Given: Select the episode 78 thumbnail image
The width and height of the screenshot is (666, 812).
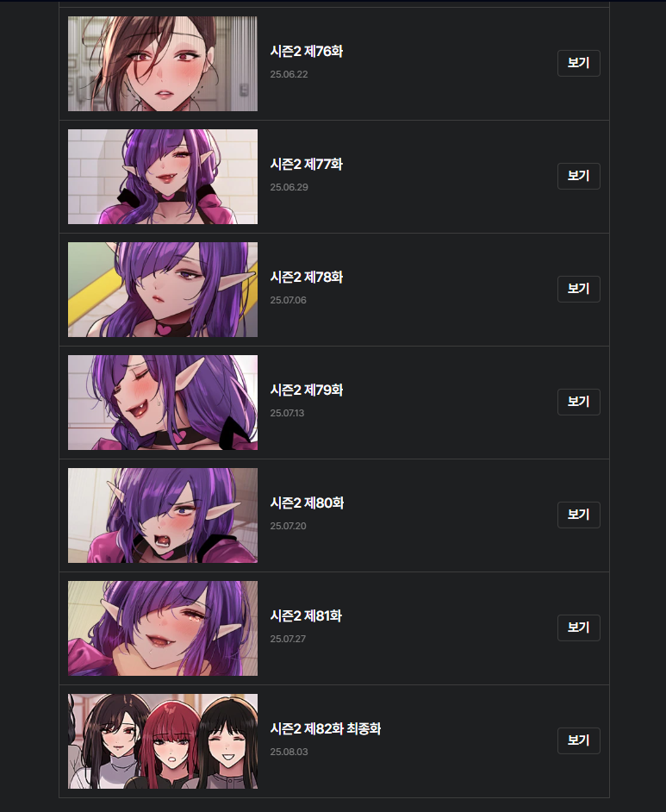Looking at the screenshot, I should pos(163,290).
